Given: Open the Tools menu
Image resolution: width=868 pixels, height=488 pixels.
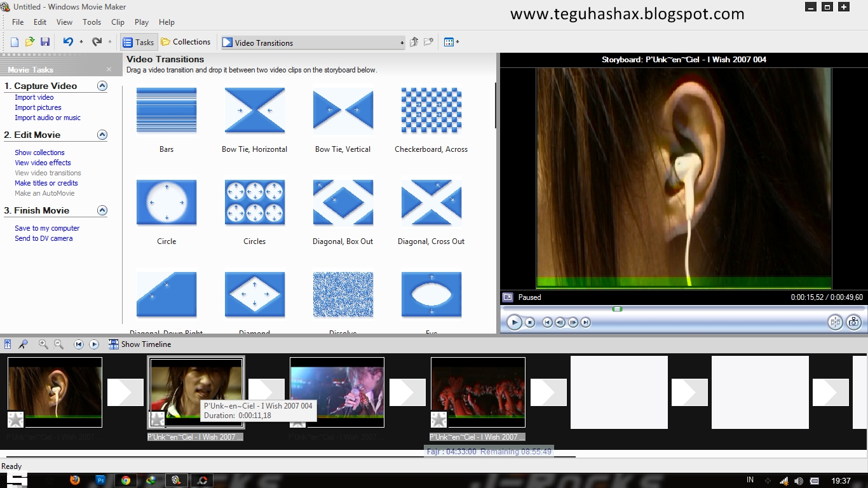Looking at the screenshot, I should coord(92,22).
